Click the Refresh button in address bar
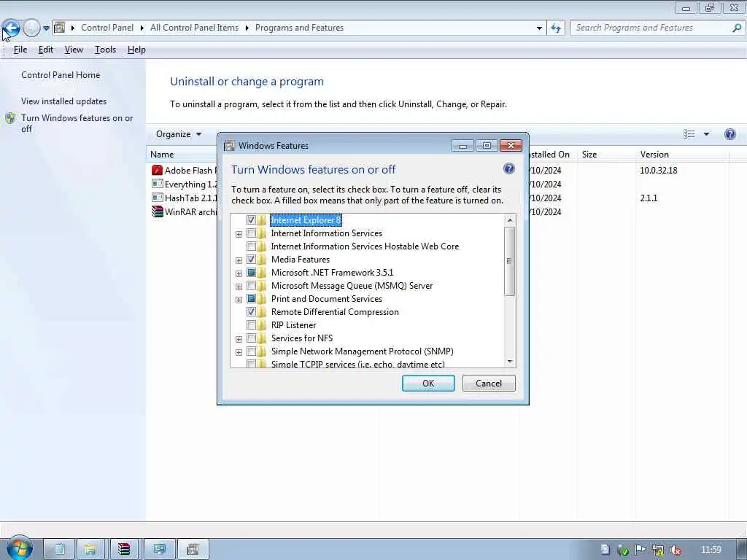 (555, 28)
